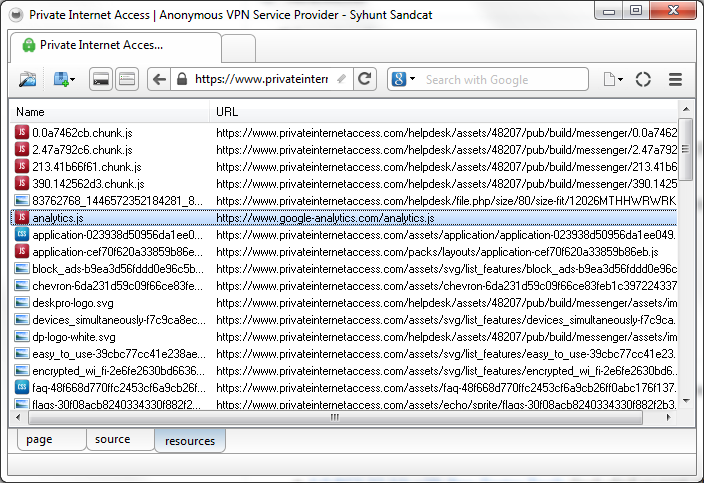Click the JS icon beside analytics.js
Image resolution: width=704 pixels, height=483 pixels.
point(22,218)
